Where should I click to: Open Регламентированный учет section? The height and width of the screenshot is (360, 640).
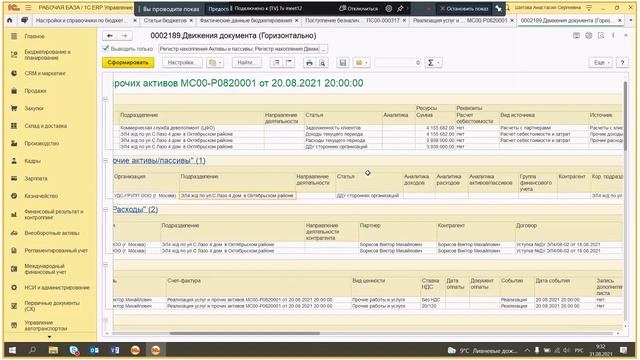coord(56,250)
